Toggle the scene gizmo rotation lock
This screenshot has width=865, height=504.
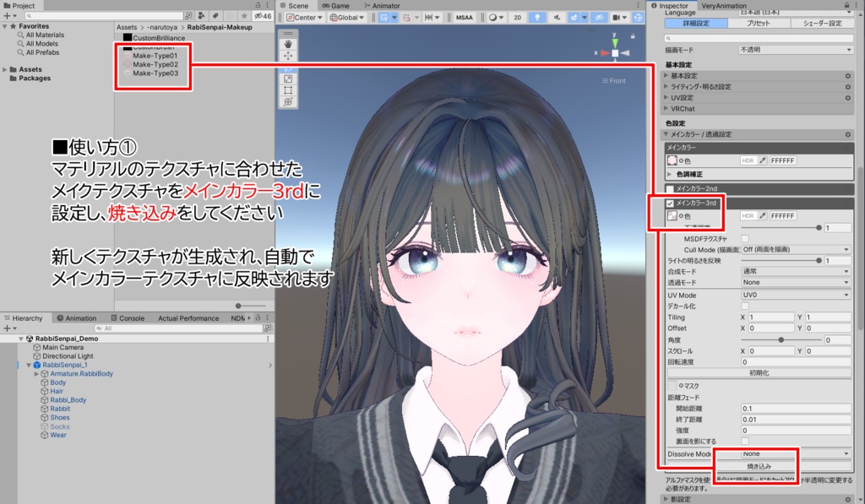(x=633, y=36)
